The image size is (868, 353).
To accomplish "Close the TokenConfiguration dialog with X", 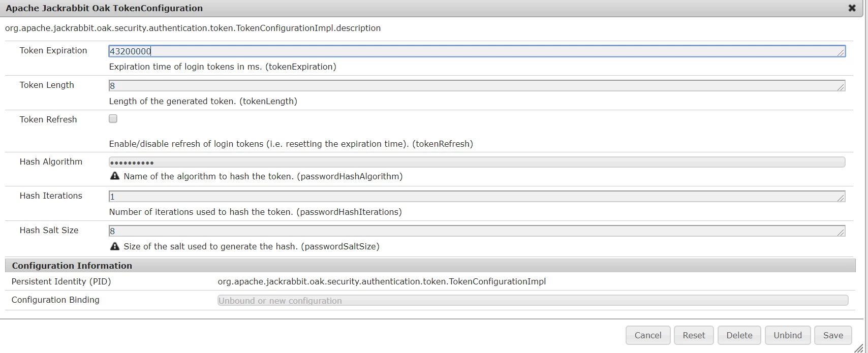I will [852, 8].
